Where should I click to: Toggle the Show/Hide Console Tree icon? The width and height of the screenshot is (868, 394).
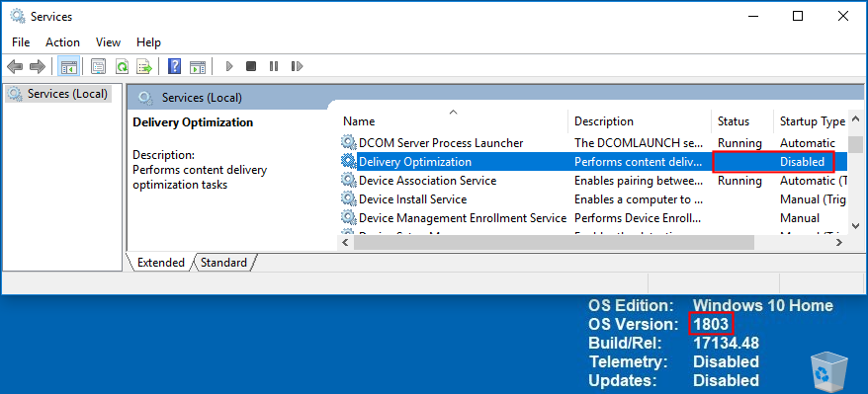click(x=69, y=67)
